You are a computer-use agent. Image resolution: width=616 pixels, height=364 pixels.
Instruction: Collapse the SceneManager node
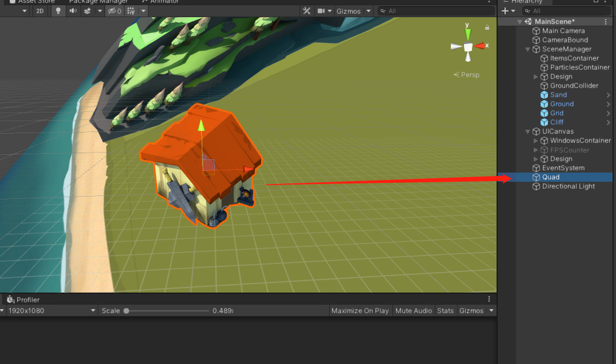pyautogui.click(x=527, y=49)
